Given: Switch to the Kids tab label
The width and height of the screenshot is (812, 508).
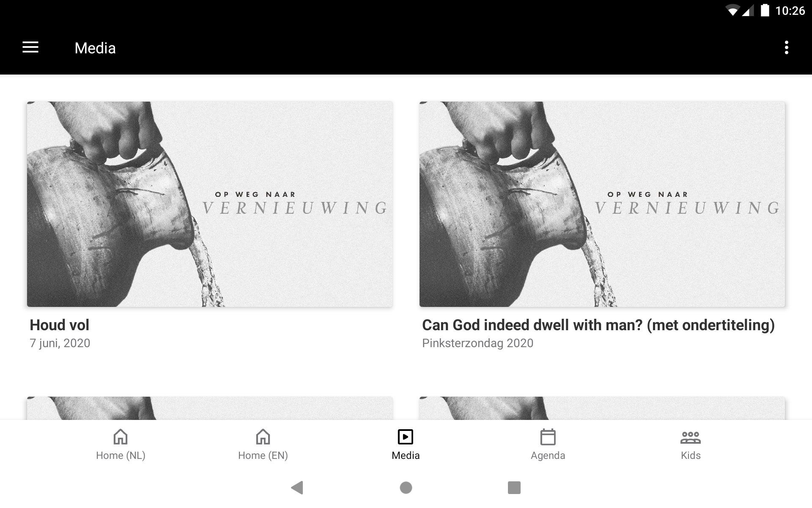Looking at the screenshot, I should click(x=690, y=456).
